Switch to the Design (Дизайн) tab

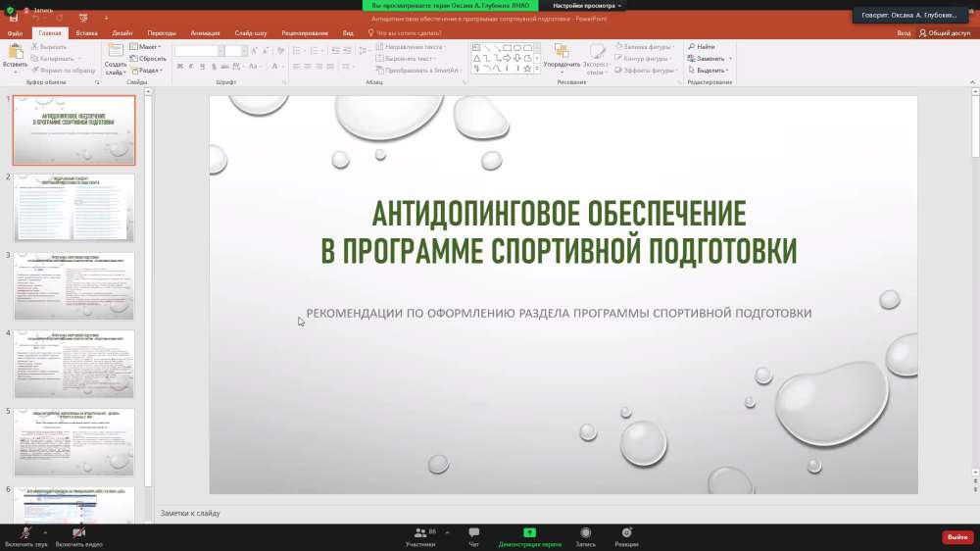[122, 33]
